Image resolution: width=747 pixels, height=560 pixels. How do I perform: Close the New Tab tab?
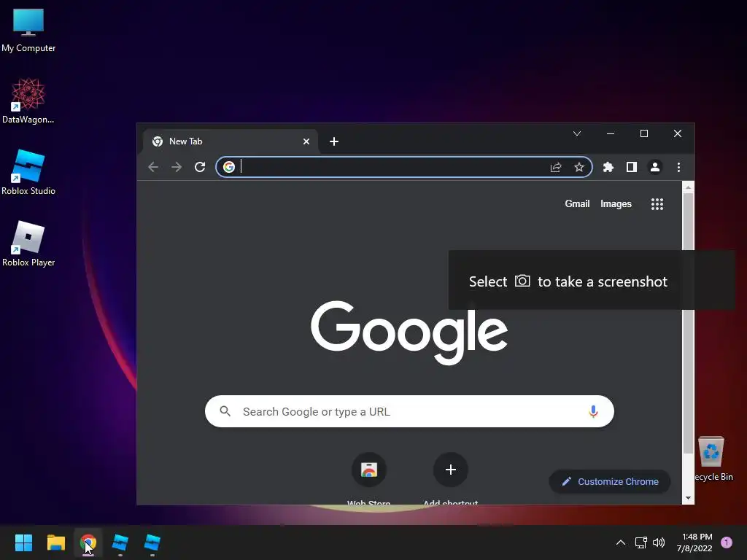click(x=306, y=141)
